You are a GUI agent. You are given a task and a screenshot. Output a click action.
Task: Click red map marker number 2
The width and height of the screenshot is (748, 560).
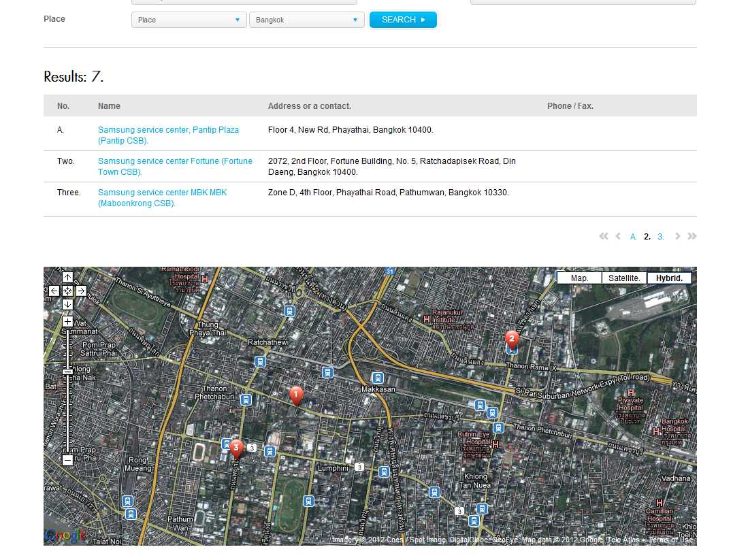512,339
